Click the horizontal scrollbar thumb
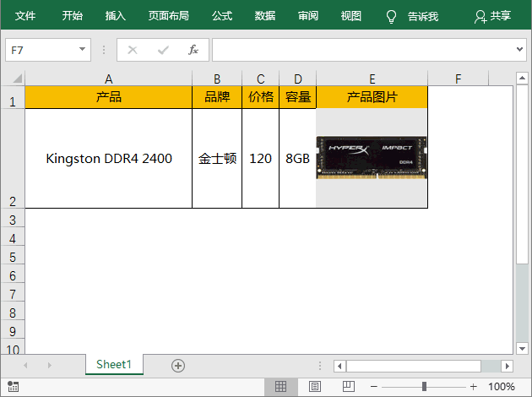 click(414, 366)
